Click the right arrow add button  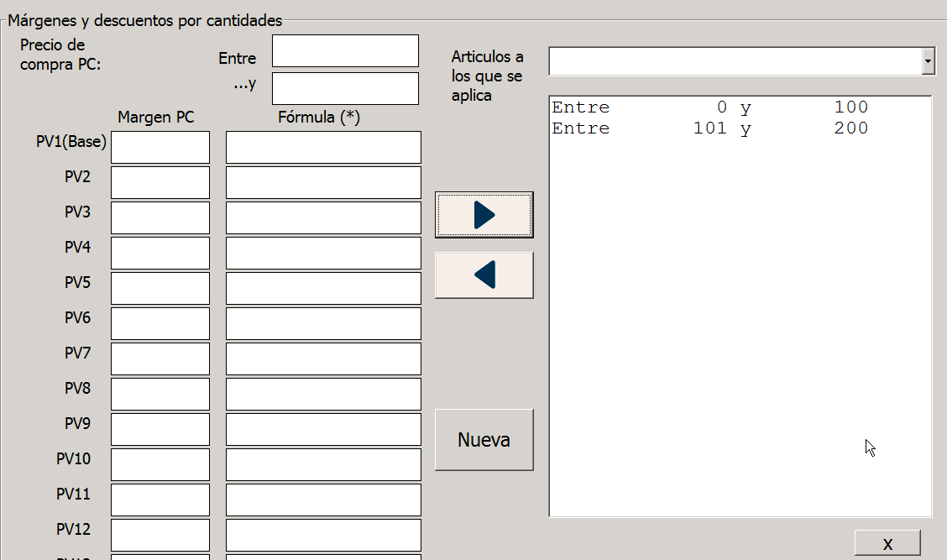484,215
